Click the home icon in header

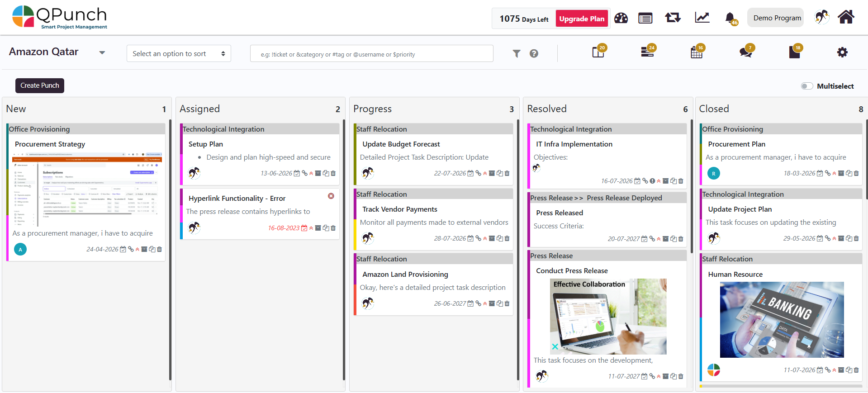click(x=846, y=18)
